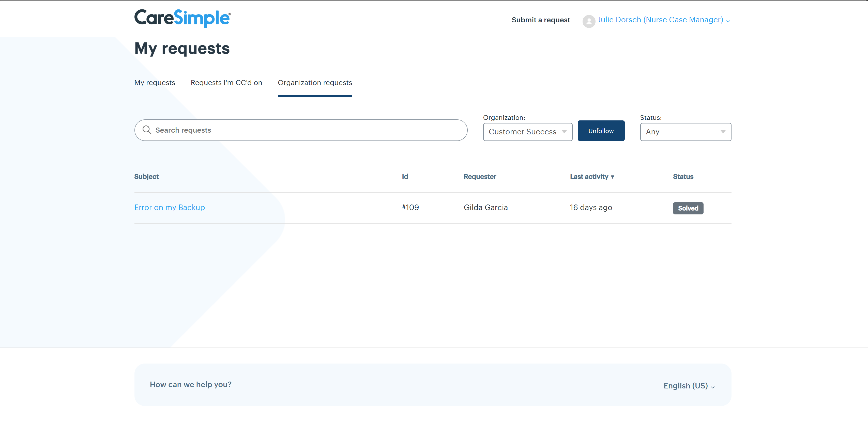Screen dimensions: 868x424
Task: Click the Submit a request link
Action: (540, 20)
